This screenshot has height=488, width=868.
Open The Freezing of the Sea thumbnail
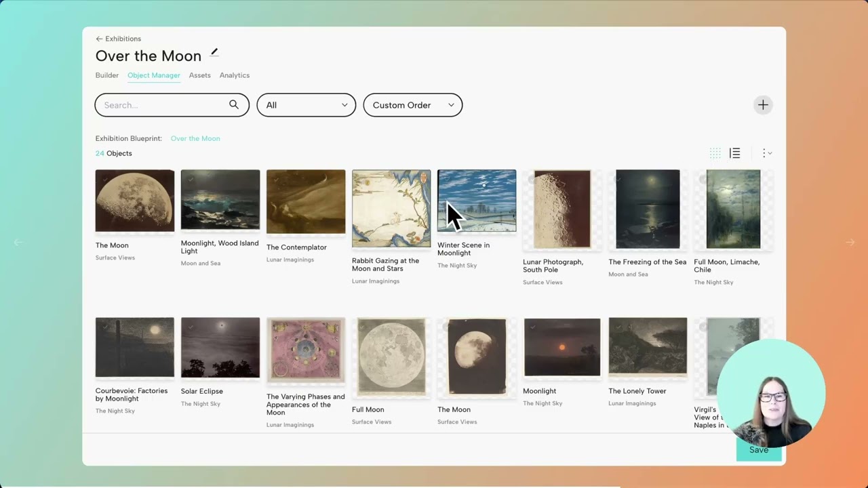[648, 209]
